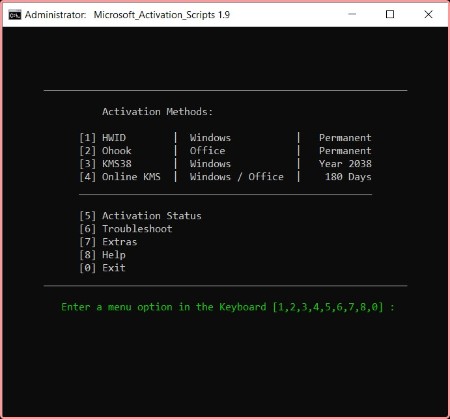Click the '[5] Activation Status' line

(x=140, y=216)
